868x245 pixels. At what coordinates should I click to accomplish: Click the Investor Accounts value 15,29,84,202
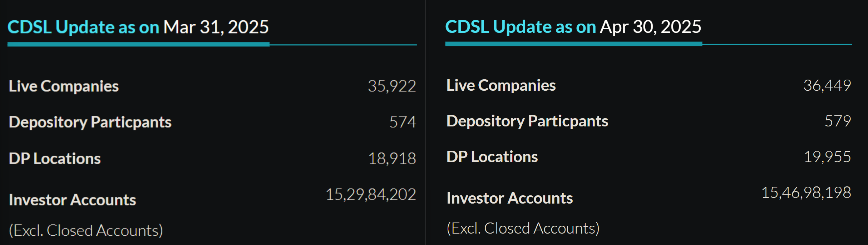coord(371,195)
